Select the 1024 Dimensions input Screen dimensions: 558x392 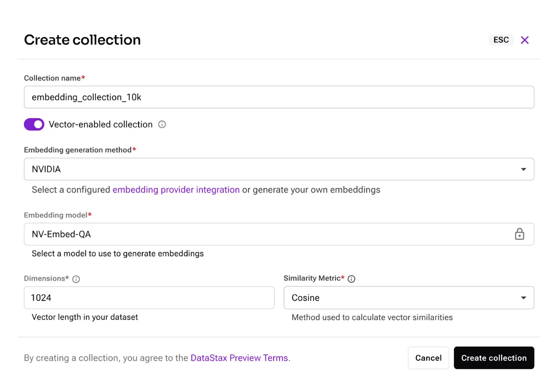click(x=149, y=298)
